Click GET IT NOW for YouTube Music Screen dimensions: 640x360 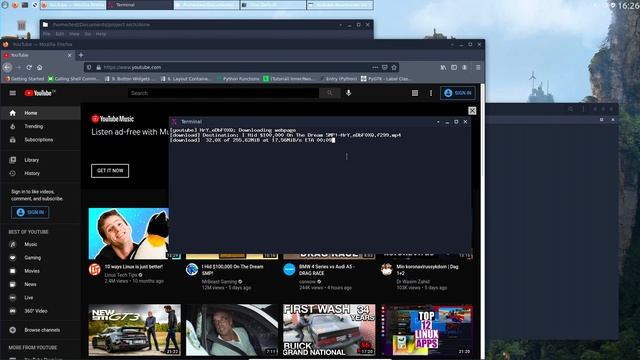(x=110, y=171)
